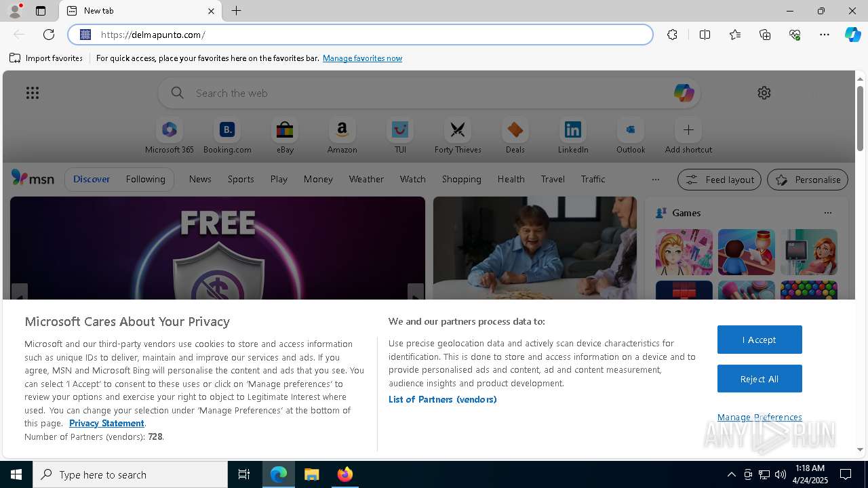The height and width of the screenshot is (488, 868).
Task: Open List of Partners (vendors) link
Action: coord(443,399)
